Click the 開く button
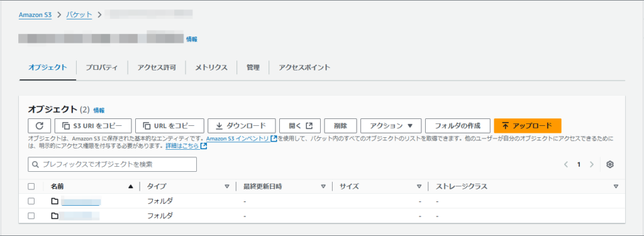 coord(300,125)
